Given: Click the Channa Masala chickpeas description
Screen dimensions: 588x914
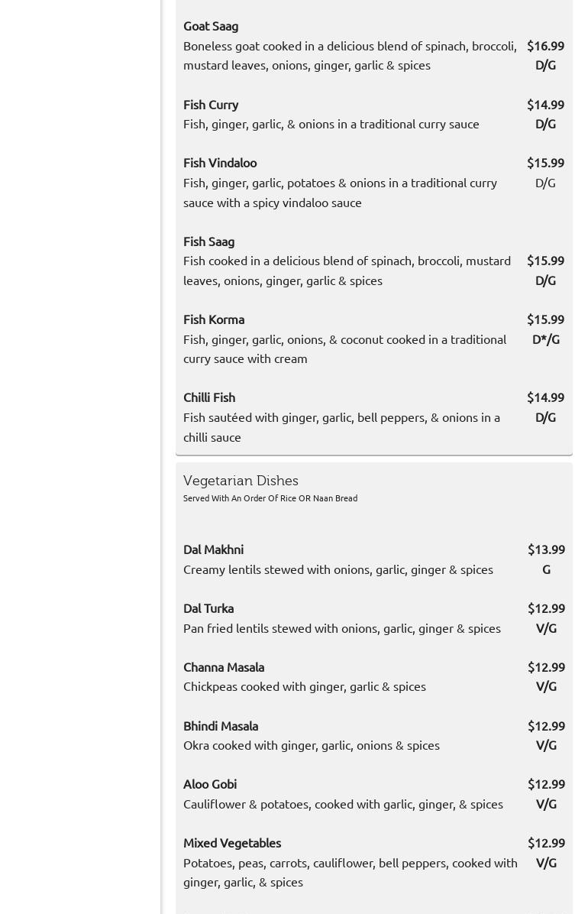Looking at the screenshot, I should click(x=305, y=686).
